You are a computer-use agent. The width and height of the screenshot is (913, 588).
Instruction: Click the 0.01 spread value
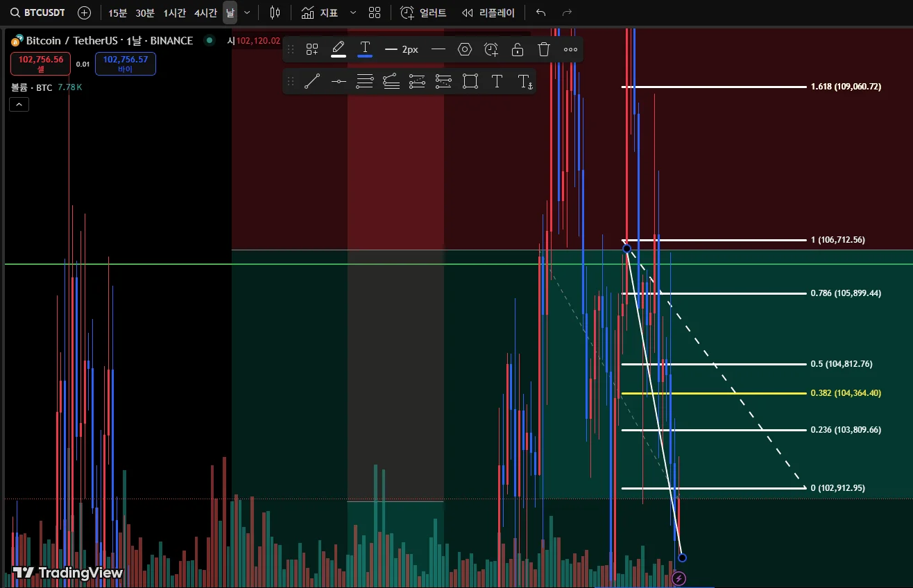click(83, 64)
